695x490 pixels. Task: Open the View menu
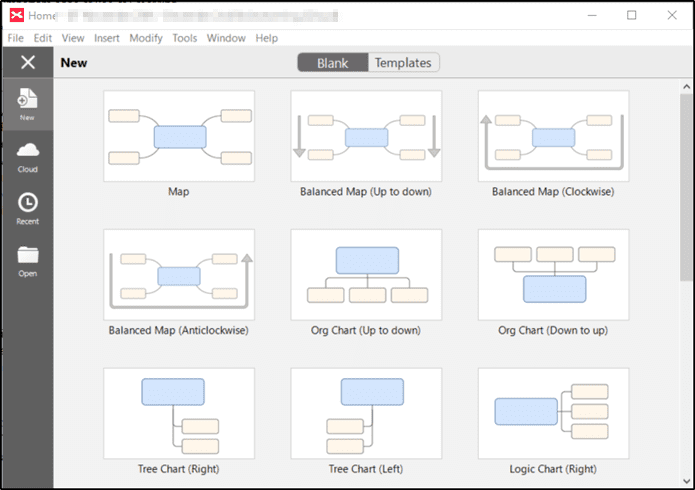[x=73, y=38]
